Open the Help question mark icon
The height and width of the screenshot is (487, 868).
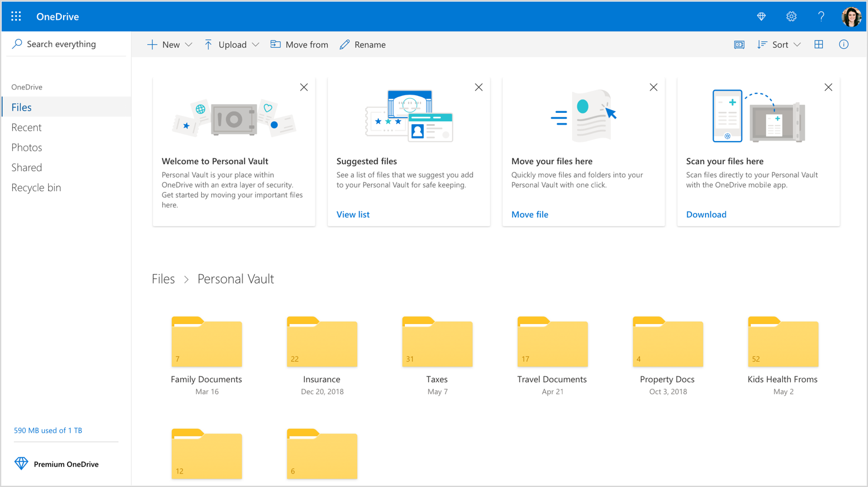pyautogui.click(x=821, y=16)
